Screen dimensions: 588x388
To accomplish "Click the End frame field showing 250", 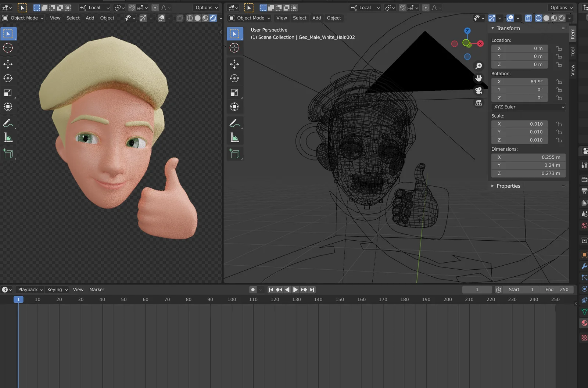I will point(557,289).
